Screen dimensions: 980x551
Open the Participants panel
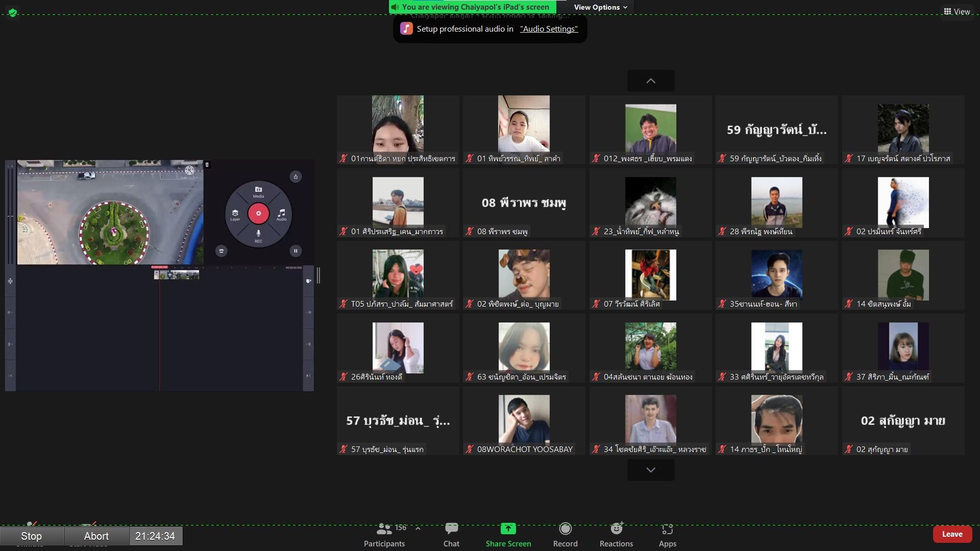click(384, 535)
